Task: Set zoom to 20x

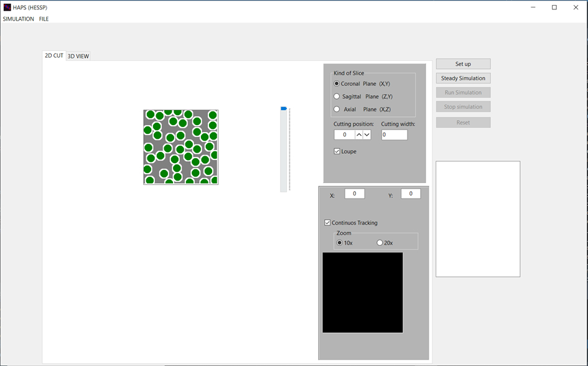Action: [380, 243]
